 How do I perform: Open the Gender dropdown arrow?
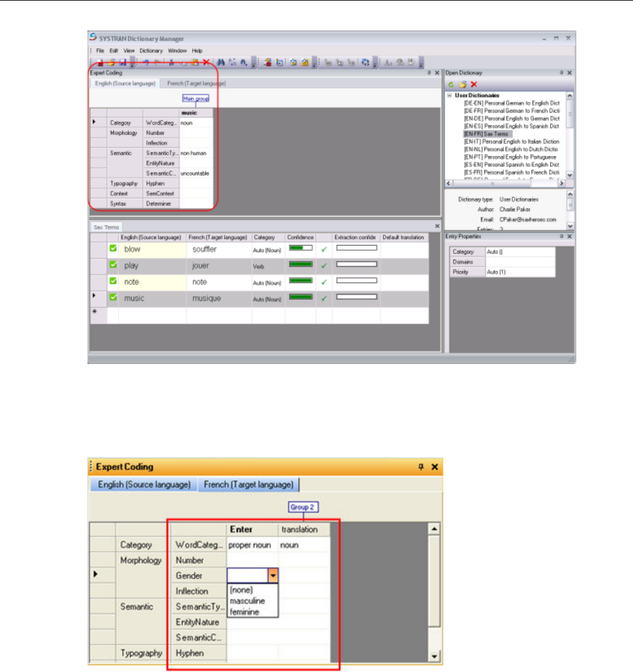click(x=273, y=575)
